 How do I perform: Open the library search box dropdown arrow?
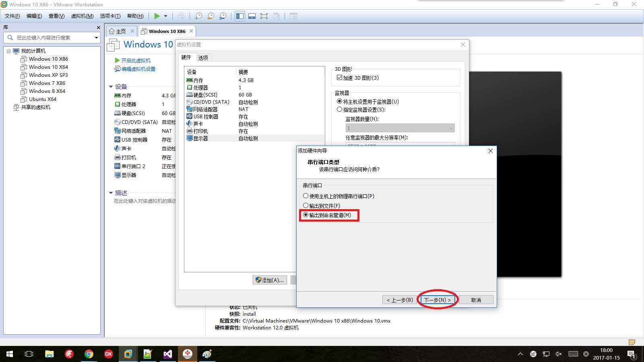point(96,38)
